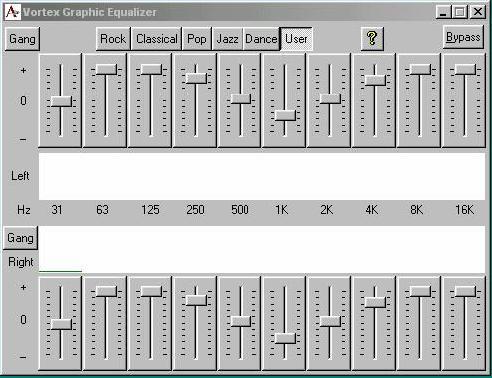Select the Classical preset

157,39
